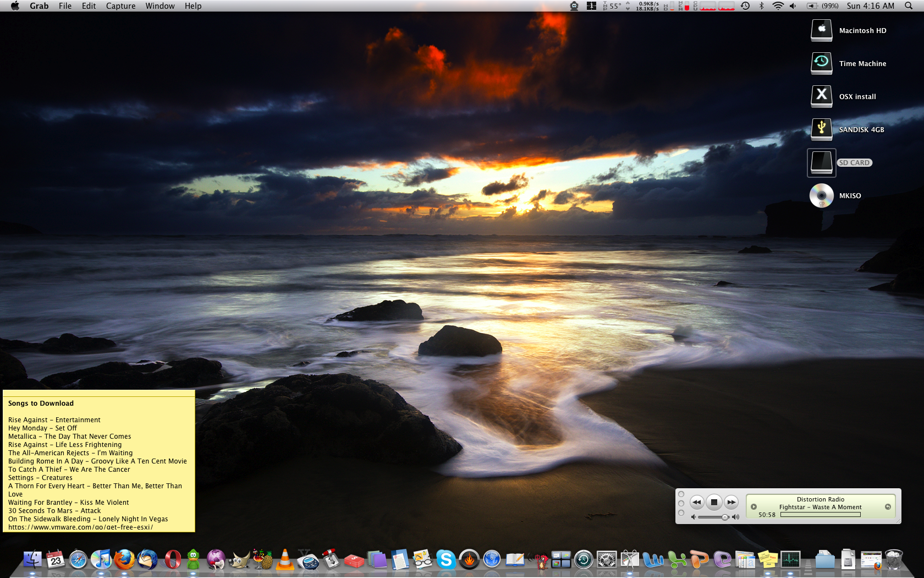Click the Wi-Fi status icon
Viewport: 924px width, 578px height.
(778, 6)
